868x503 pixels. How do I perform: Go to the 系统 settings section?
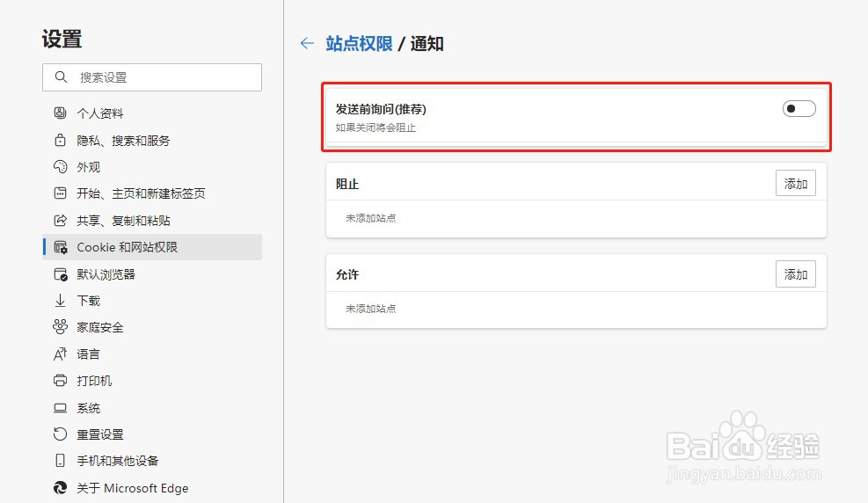(x=152, y=408)
